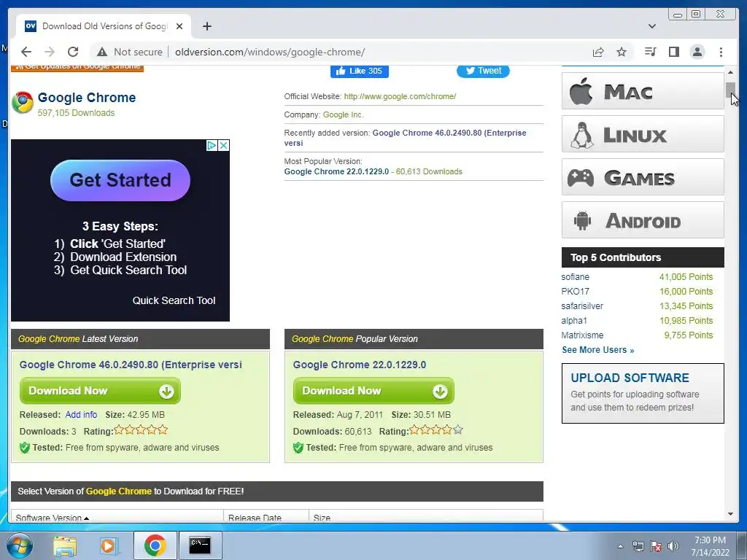Click the vertical scrollbar thumb
The height and width of the screenshot is (560, 747).
[x=730, y=90]
